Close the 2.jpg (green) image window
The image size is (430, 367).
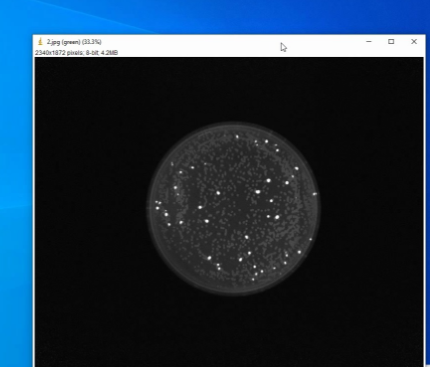(414, 42)
